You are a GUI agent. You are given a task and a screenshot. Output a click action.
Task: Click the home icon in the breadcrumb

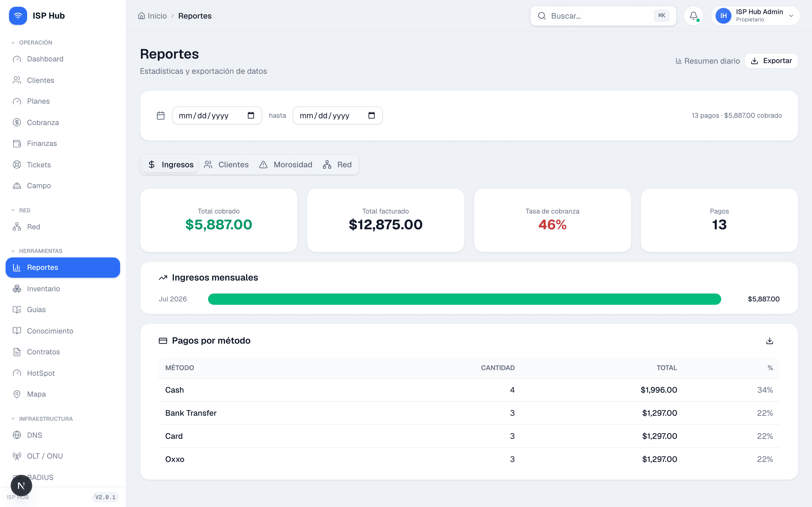[x=142, y=16]
